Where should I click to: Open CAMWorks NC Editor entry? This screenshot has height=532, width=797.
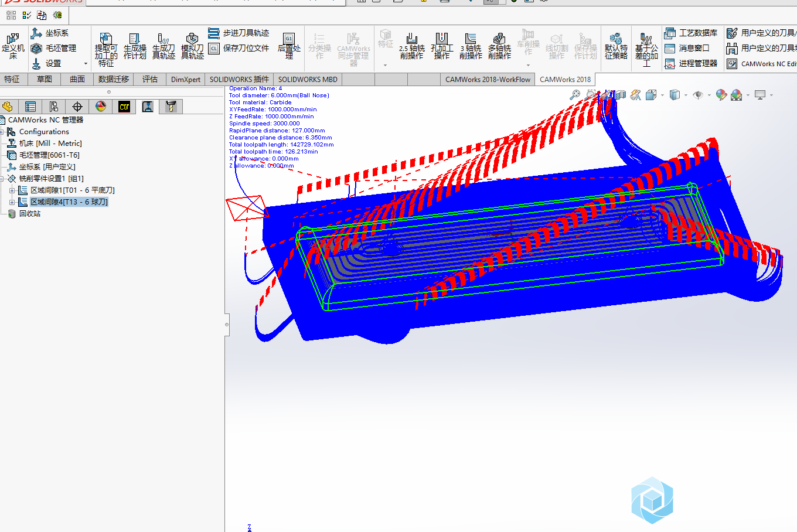click(761, 64)
